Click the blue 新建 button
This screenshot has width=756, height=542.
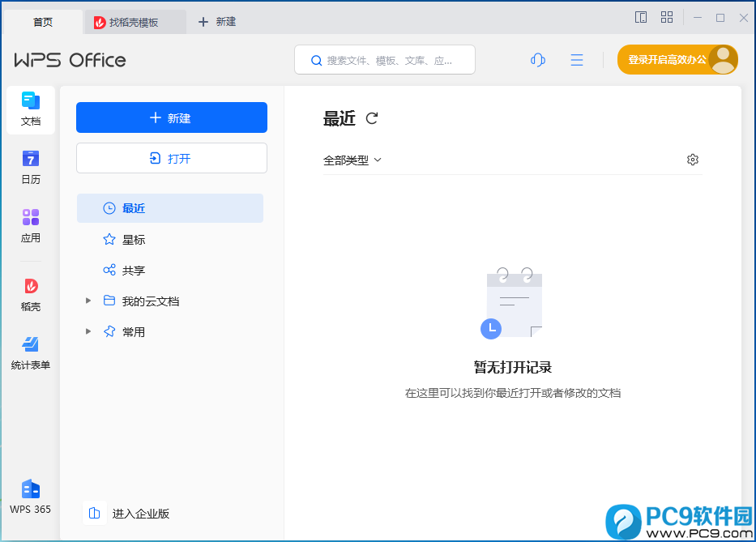(x=172, y=117)
